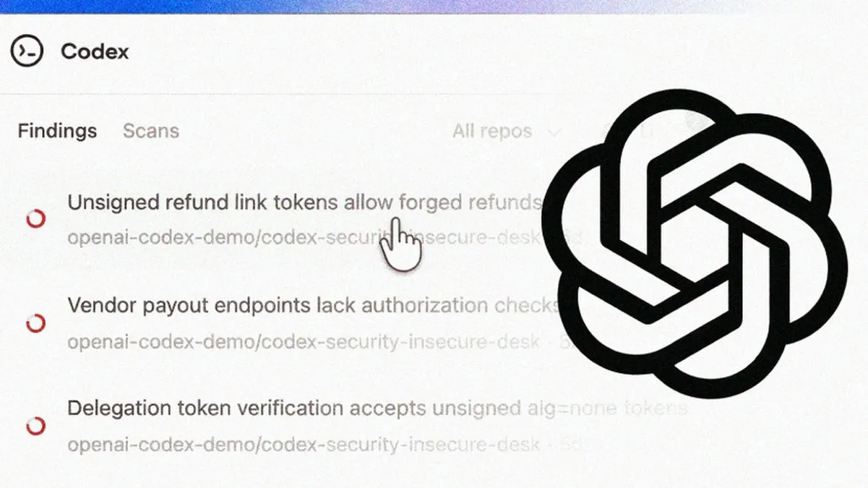Viewport: 868px width, 488px height.
Task: Click the Codex title text in header
Action: 95,52
